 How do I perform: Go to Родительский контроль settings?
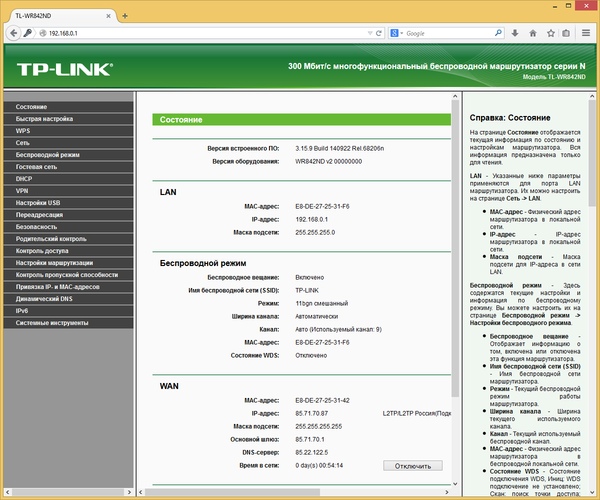51,239
